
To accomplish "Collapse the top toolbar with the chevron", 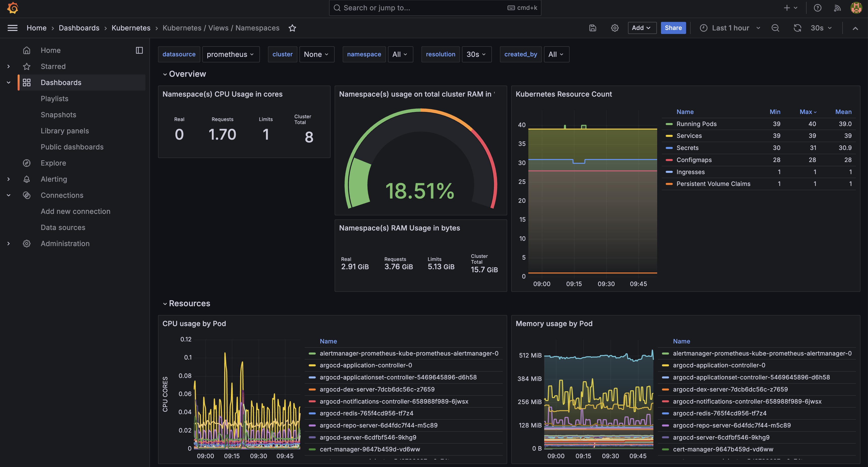I will point(855,28).
